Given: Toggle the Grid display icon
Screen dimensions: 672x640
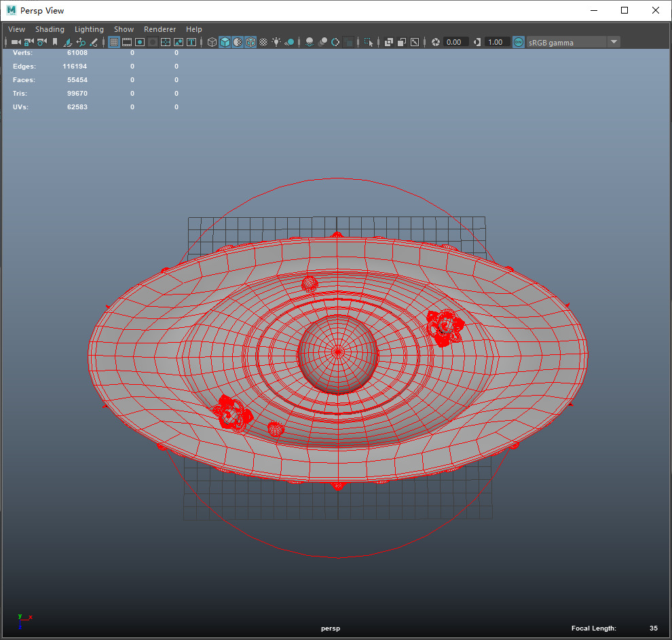Looking at the screenshot, I should (x=114, y=42).
